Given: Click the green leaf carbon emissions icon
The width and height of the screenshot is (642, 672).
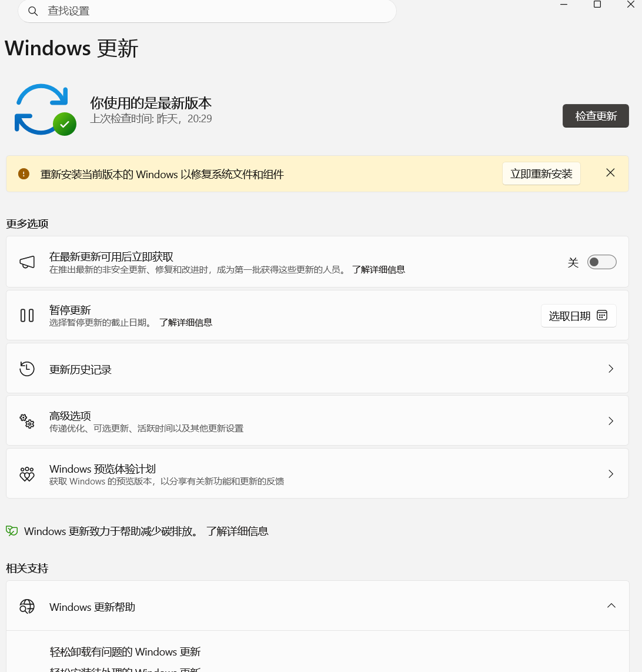Looking at the screenshot, I should [x=12, y=531].
